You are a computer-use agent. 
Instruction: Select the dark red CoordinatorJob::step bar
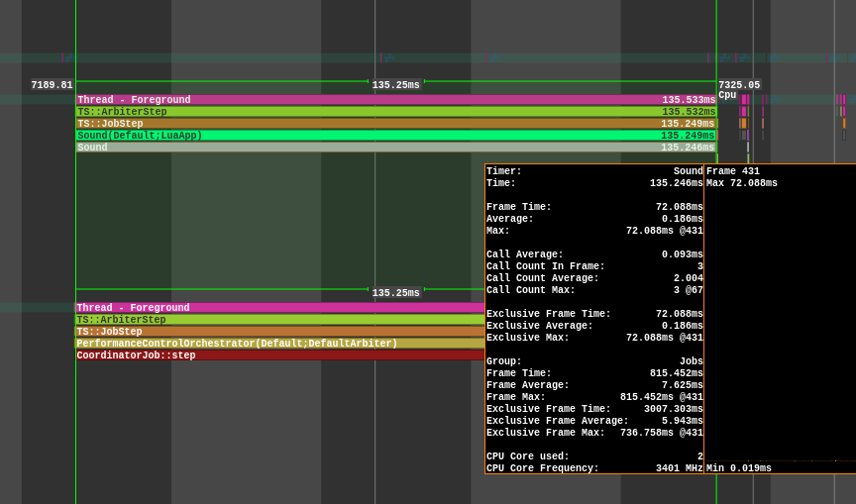[x=279, y=355]
